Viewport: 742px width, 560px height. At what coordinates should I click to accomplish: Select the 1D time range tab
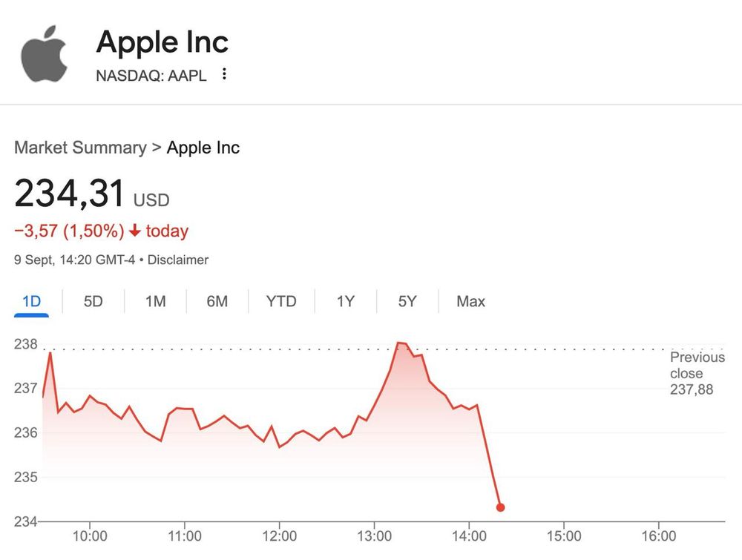[31, 301]
